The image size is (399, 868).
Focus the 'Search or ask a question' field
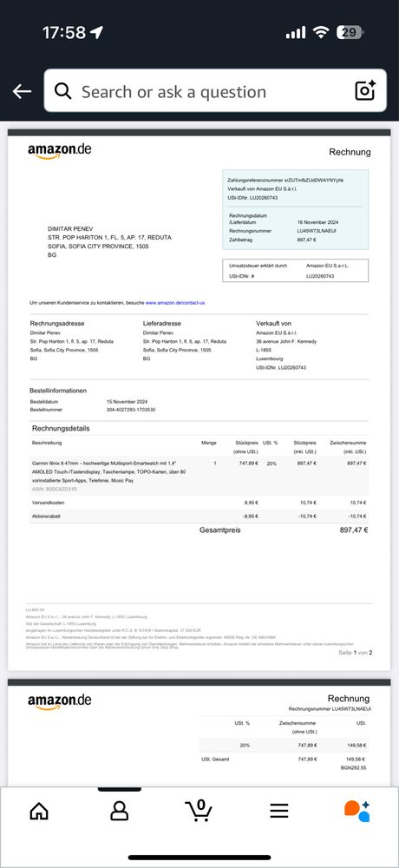coord(215,91)
